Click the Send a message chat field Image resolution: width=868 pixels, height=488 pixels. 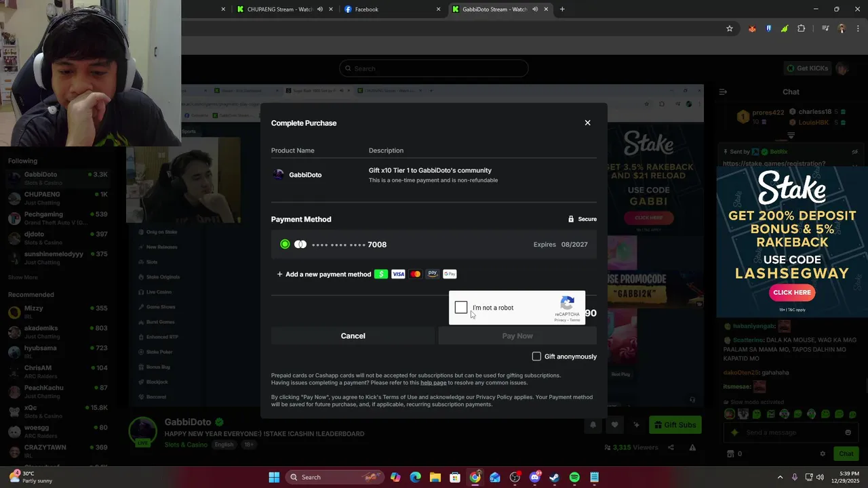coord(792,432)
